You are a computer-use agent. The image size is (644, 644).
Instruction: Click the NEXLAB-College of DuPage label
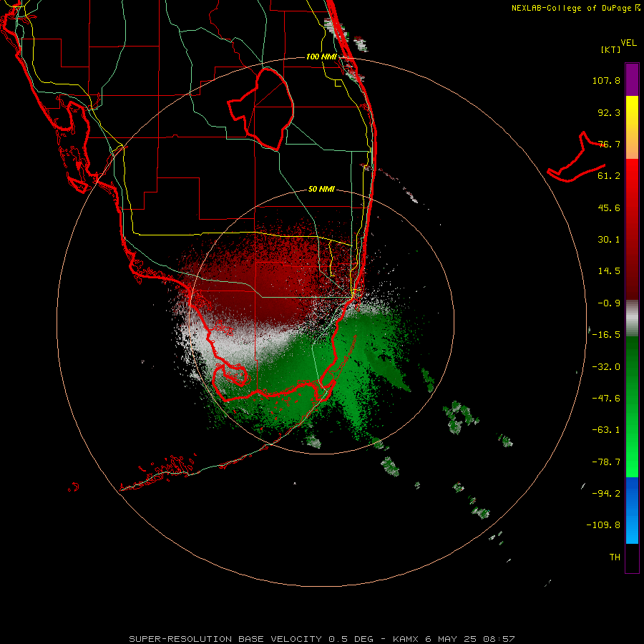[x=571, y=8]
